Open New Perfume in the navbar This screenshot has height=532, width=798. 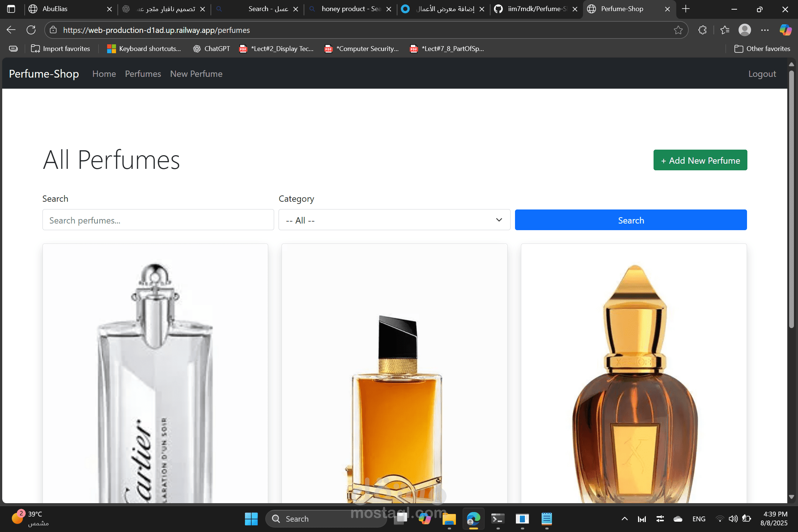(x=196, y=74)
